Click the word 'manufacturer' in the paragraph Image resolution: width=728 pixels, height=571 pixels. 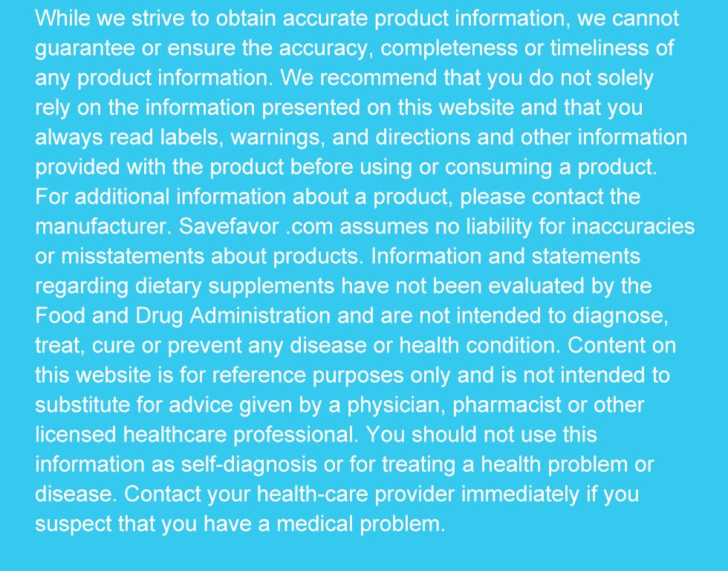[100, 226]
